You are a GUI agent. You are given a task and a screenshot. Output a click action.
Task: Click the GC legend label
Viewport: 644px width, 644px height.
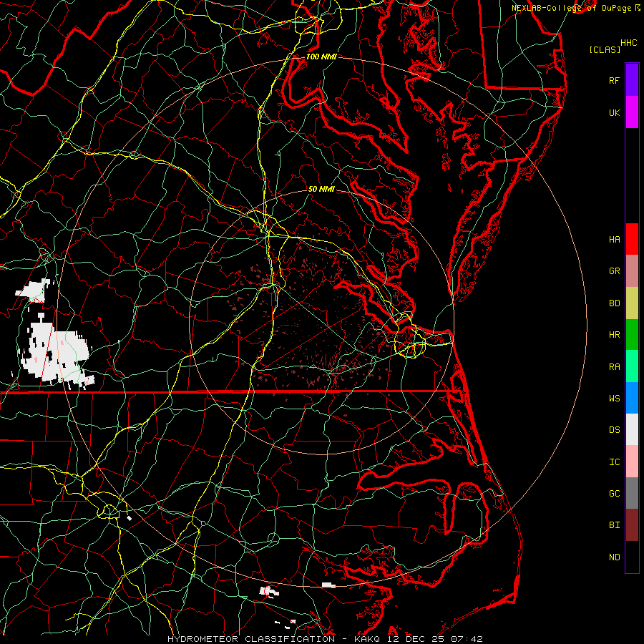point(614,493)
